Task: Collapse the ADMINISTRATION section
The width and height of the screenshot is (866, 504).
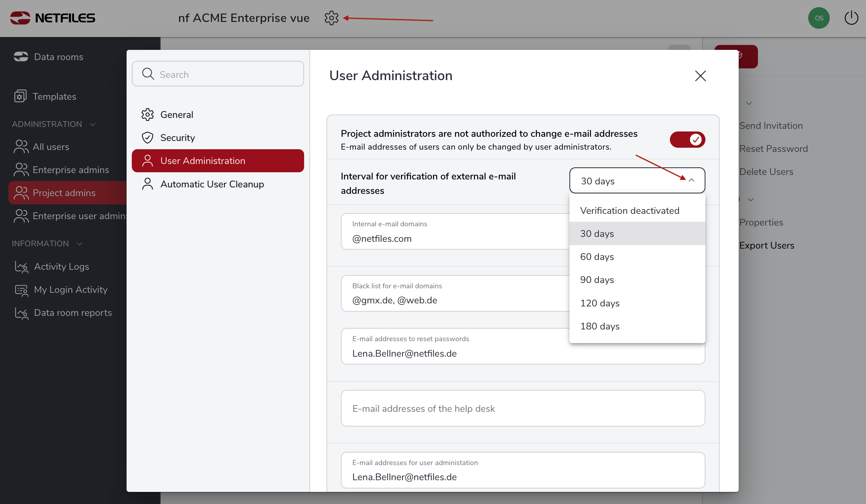Action: [x=93, y=124]
